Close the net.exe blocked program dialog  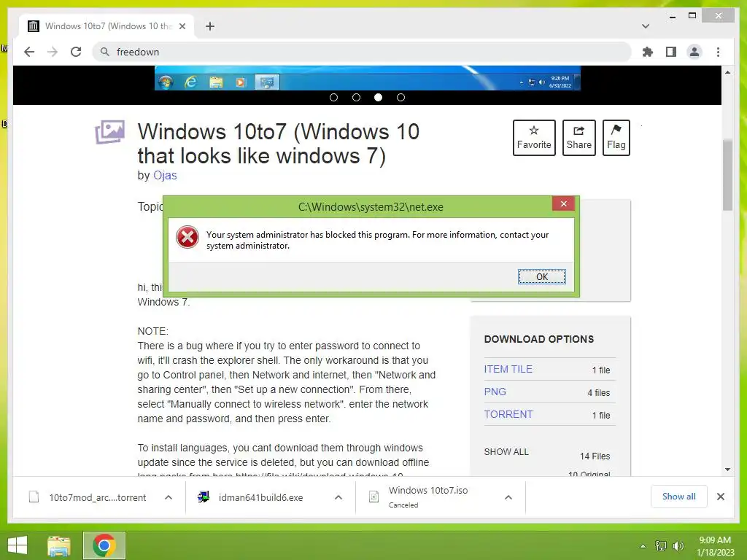click(564, 204)
